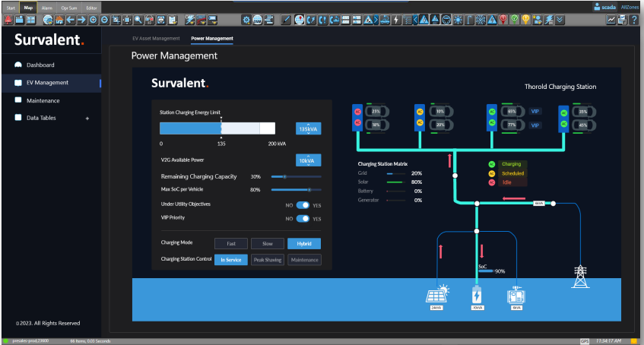Image resolution: width=644 pixels, height=345 pixels.
Task: Click the Max SoC per Vehicle slider
Action: [x=296, y=190]
